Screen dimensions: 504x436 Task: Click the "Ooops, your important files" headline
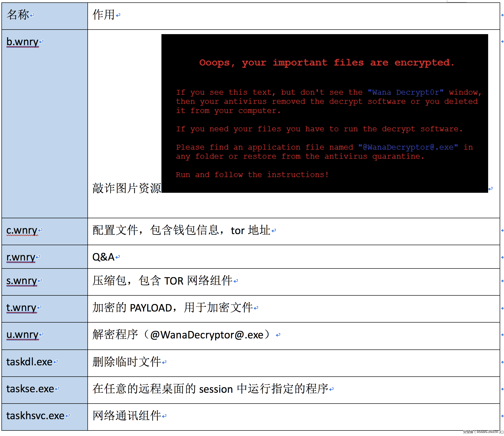[326, 63]
